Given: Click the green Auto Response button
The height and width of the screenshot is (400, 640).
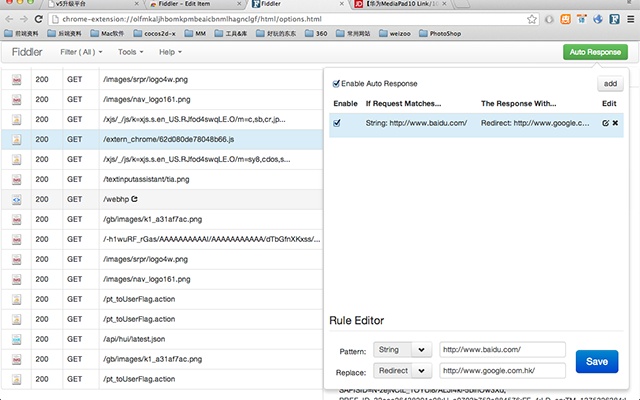Looking at the screenshot, I should click(595, 52).
